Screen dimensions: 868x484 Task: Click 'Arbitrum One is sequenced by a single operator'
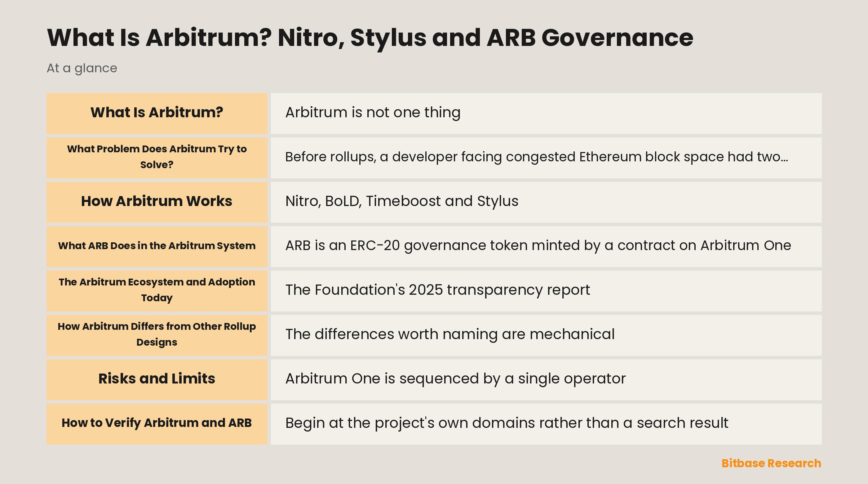[x=455, y=379]
